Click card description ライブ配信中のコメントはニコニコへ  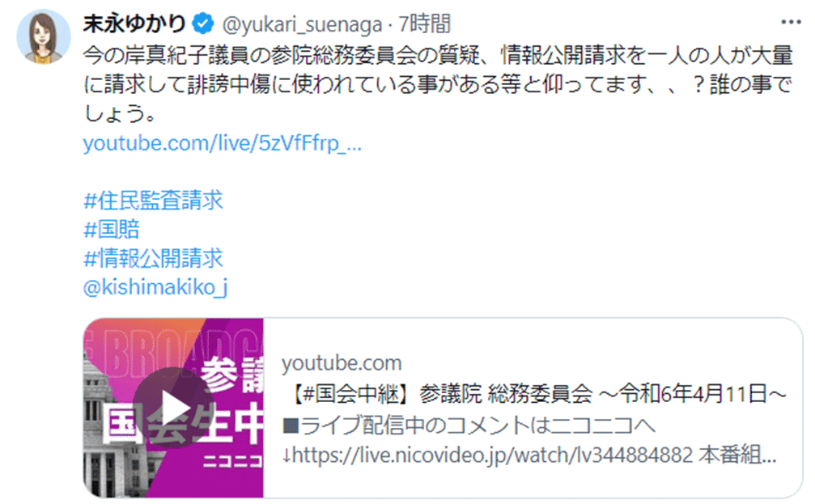[468, 426]
